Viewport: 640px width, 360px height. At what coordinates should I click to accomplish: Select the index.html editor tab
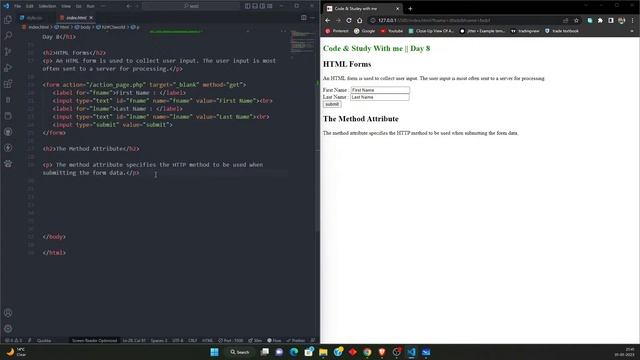tap(75, 18)
